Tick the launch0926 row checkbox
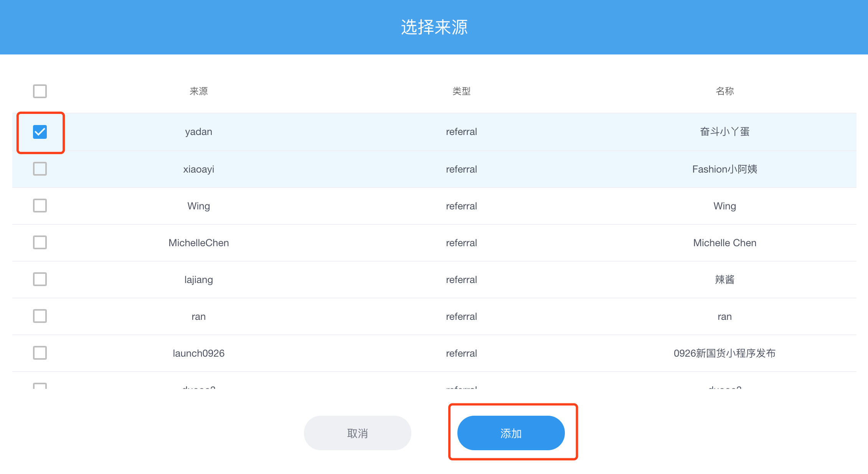Image resolution: width=868 pixels, height=474 pixels. pos(40,353)
